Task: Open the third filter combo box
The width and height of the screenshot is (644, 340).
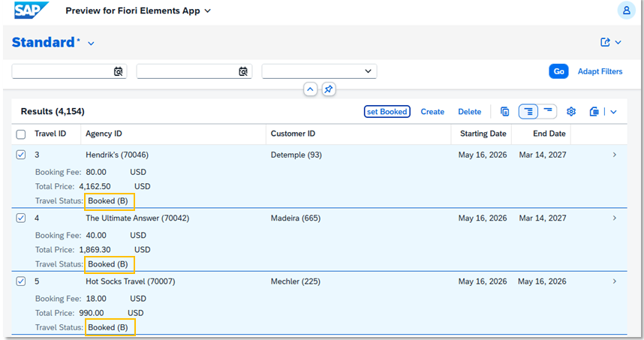Action: click(x=319, y=71)
